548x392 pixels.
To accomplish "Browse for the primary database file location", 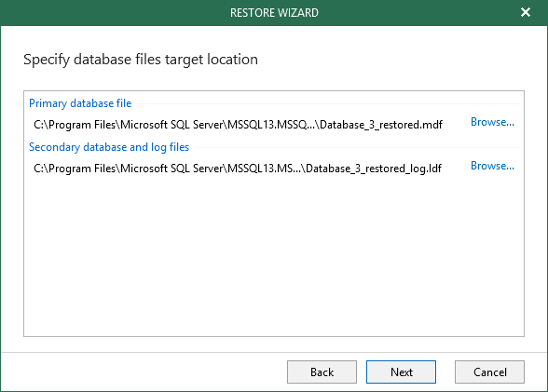I will (x=492, y=122).
